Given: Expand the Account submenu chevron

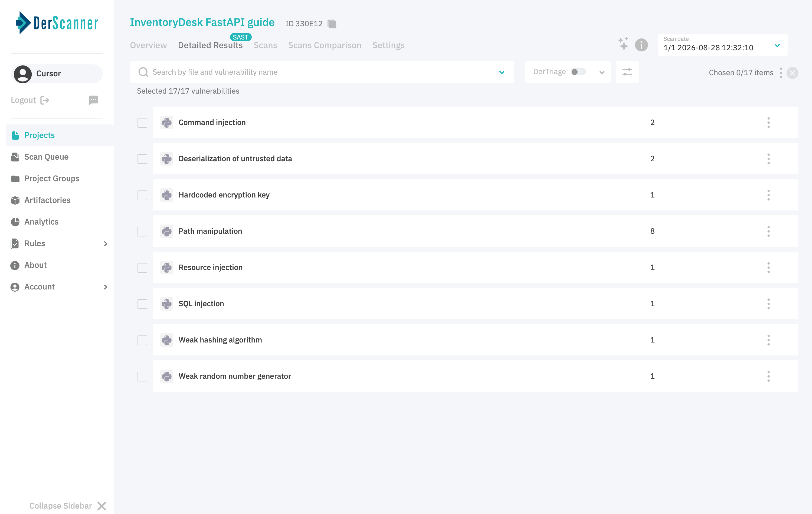Looking at the screenshot, I should 106,287.
